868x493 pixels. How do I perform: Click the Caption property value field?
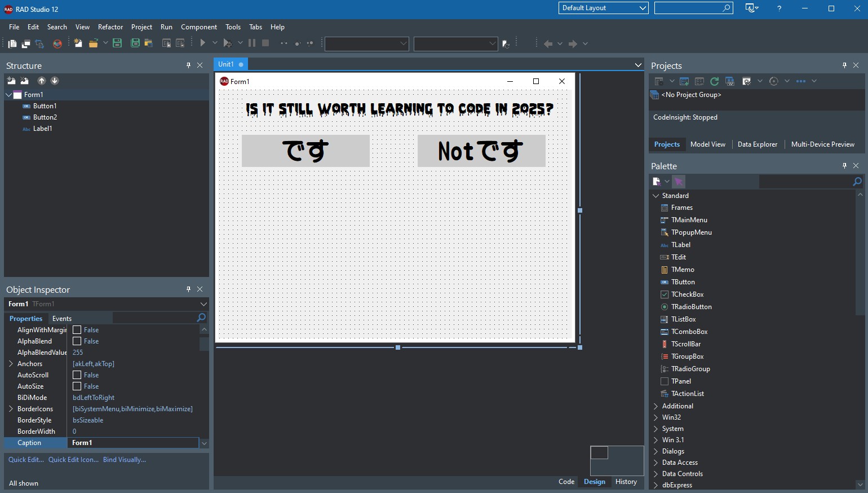133,443
